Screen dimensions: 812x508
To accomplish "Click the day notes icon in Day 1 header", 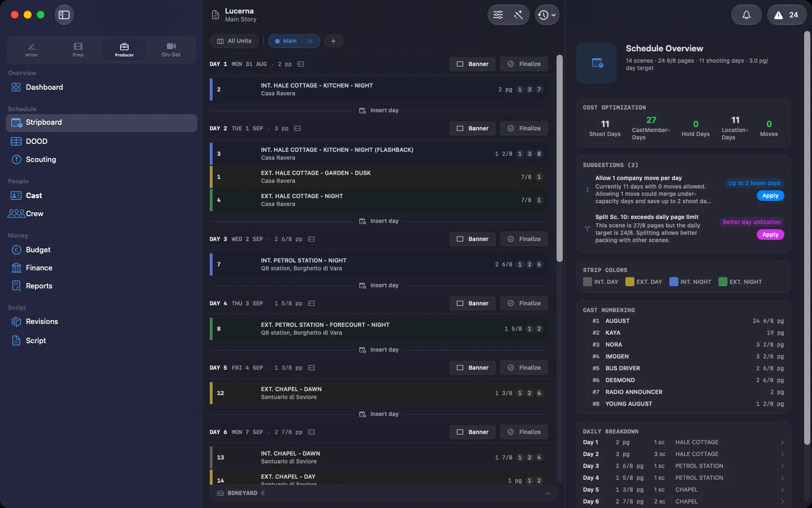I will (x=301, y=64).
